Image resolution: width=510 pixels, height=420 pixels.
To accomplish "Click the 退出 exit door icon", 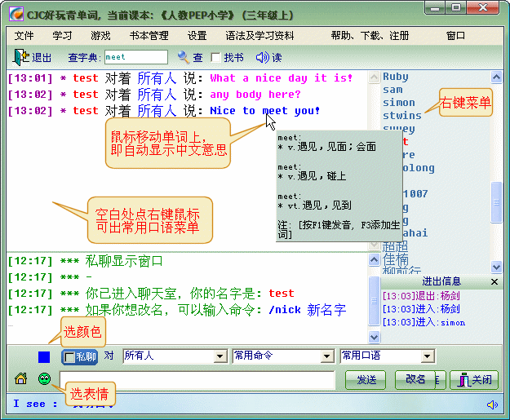I will 20,57.
